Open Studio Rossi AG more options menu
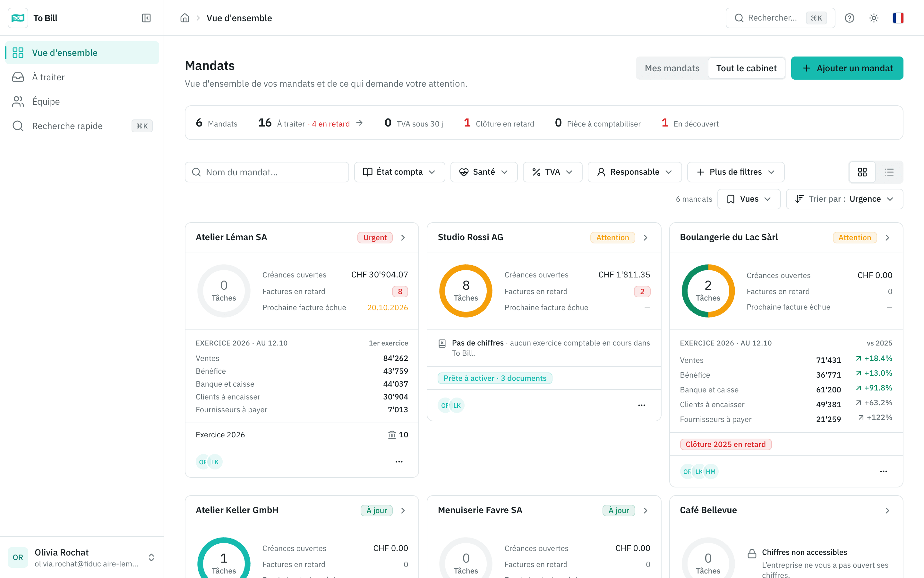The image size is (924, 578). pyautogui.click(x=641, y=405)
